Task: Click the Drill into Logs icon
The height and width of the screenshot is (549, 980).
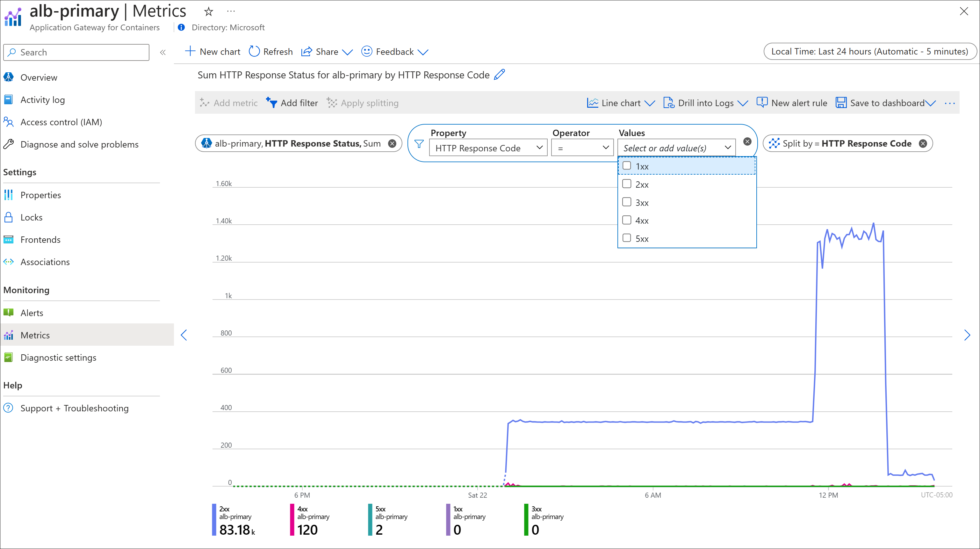Action: [669, 103]
